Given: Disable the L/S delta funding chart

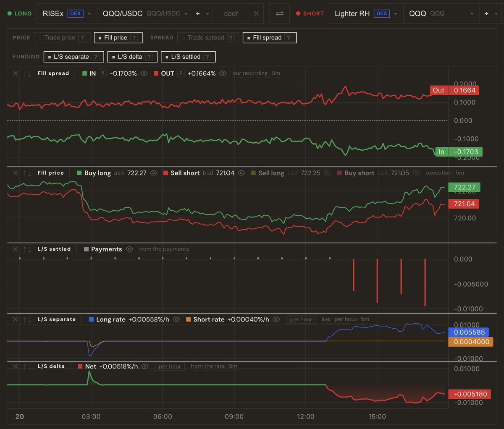Looking at the screenshot, I should click(132, 57).
